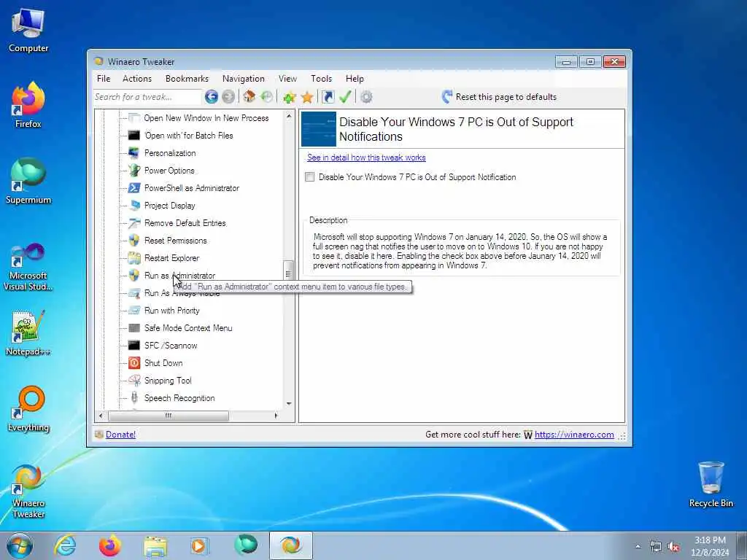Viewport: 747px width, 560px height.
Task: Open settings via the gray gear icon
Action: [366, 97]
